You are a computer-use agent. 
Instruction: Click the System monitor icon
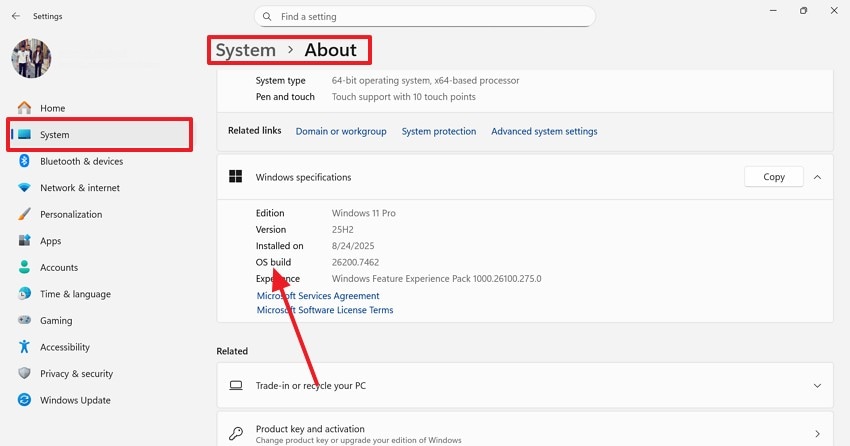pos(24,134)
